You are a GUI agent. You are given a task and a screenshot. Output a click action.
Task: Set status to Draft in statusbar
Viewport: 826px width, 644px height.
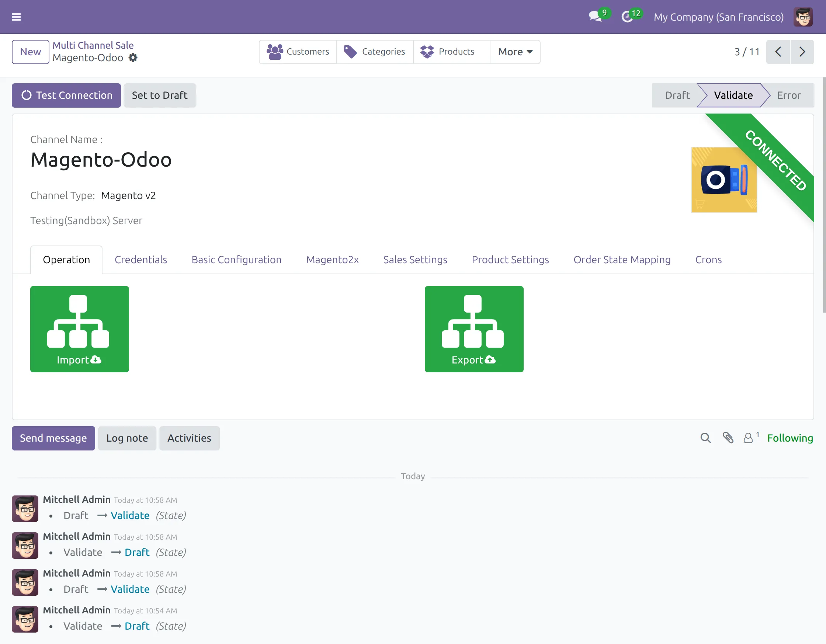677,95
